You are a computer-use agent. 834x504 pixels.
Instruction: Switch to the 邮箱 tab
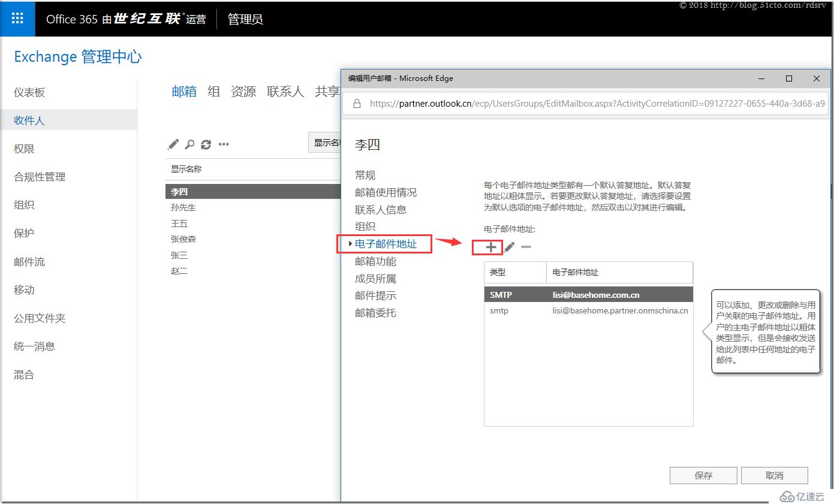[x=184, y=92]
